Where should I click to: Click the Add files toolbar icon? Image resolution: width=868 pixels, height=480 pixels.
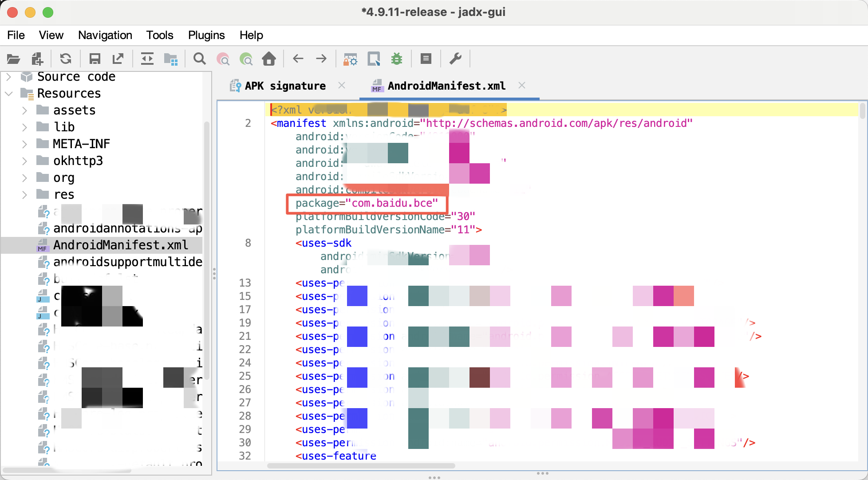(x=37, y=59)
